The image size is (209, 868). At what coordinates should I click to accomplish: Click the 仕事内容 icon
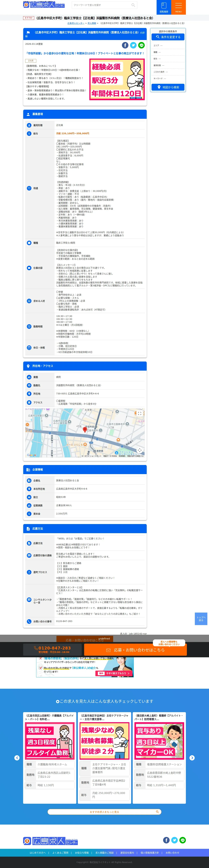point(29,268)
